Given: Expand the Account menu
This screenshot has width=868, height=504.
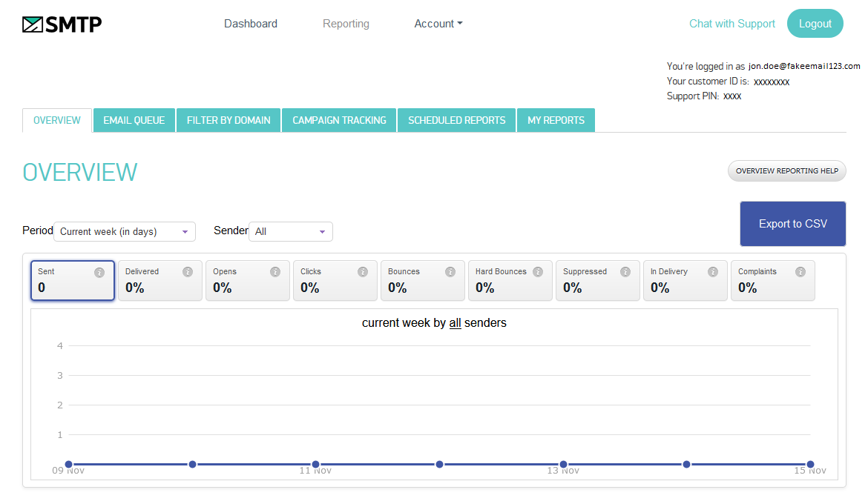Looking at the screenshot, I should coord(438,23).
